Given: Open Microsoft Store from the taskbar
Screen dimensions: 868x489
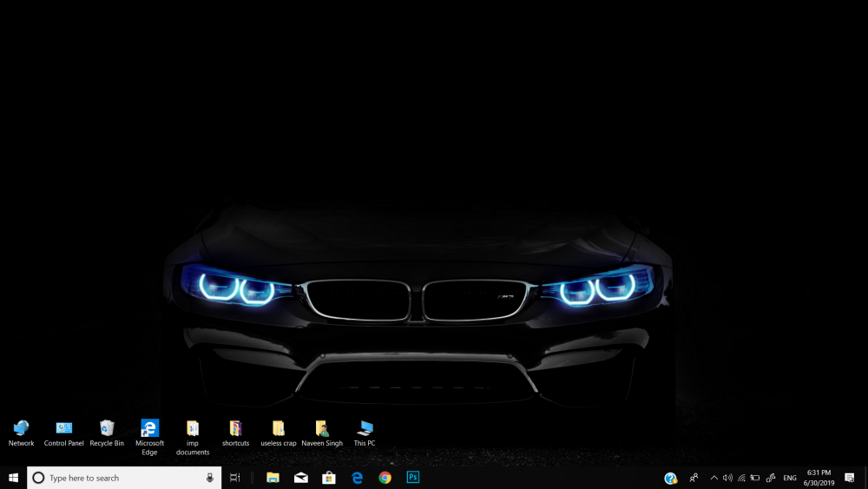Looking at the screenshot, I should 329,478.
